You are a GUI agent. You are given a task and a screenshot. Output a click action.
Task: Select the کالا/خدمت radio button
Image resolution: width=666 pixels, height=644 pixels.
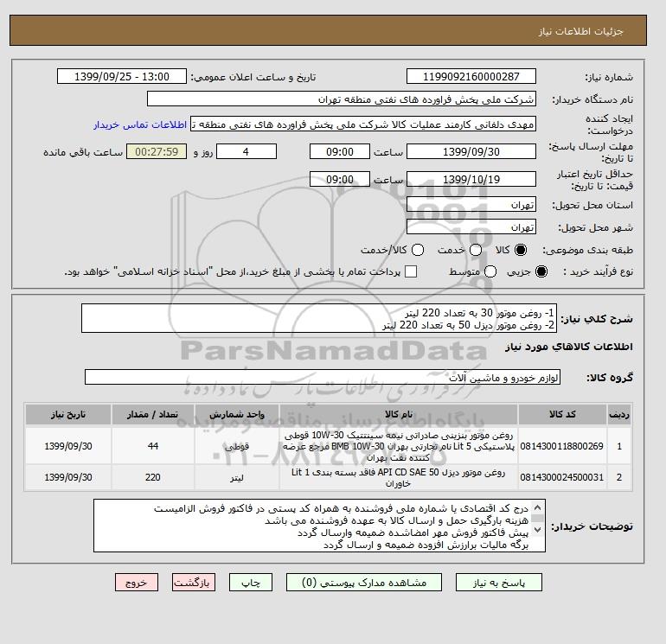click(418, 250)
